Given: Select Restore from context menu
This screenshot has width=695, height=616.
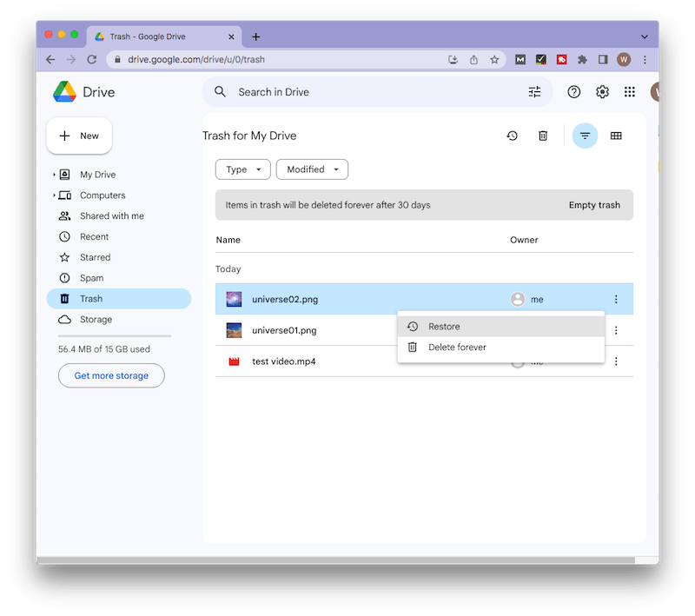Looking at the screenshot, I should 501,327.
